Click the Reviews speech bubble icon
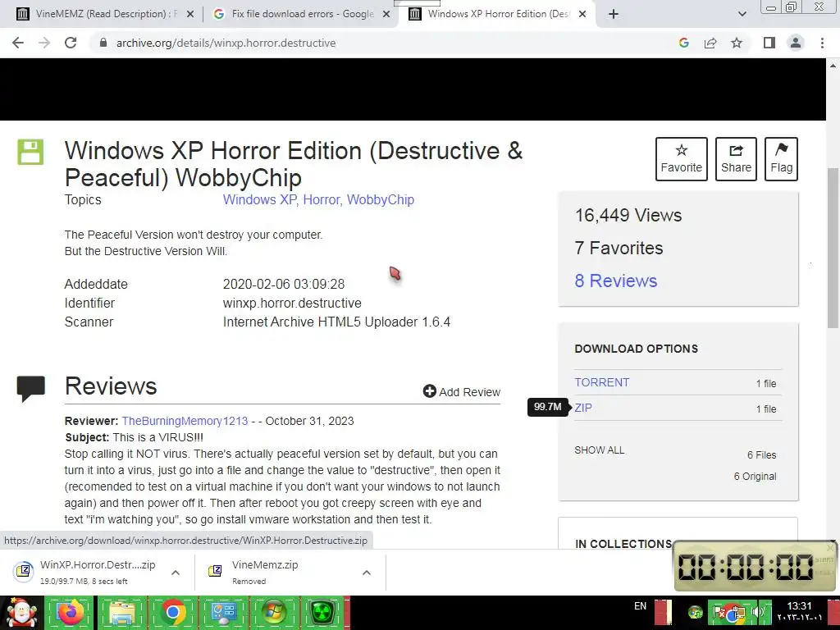This screenshot has height=630, width=840. 31,389
